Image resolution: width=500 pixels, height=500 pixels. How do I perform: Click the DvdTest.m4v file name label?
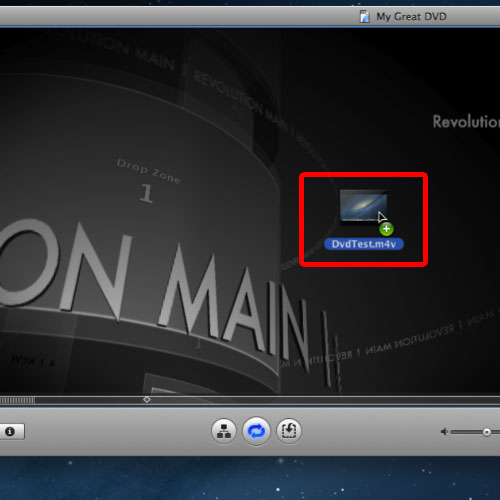tap(364, 244)
